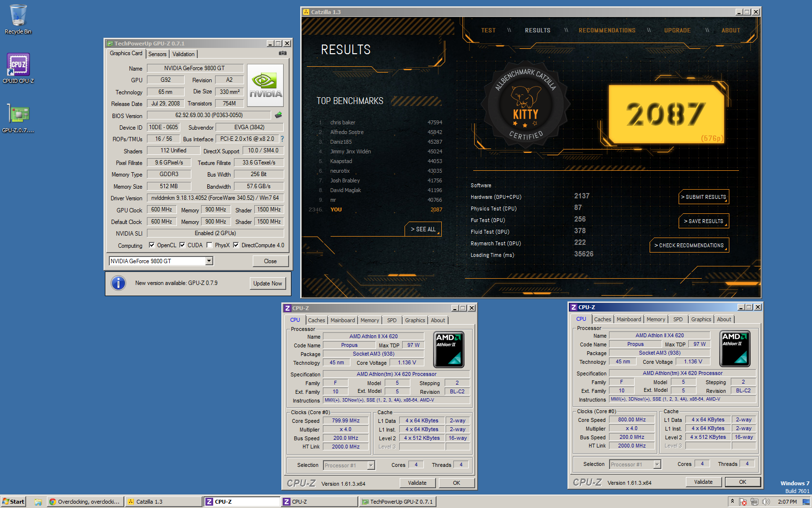Switch to the Validation tab in GPU-Z
This screenshot has width=812, height=508.
(x=184, y=54)
